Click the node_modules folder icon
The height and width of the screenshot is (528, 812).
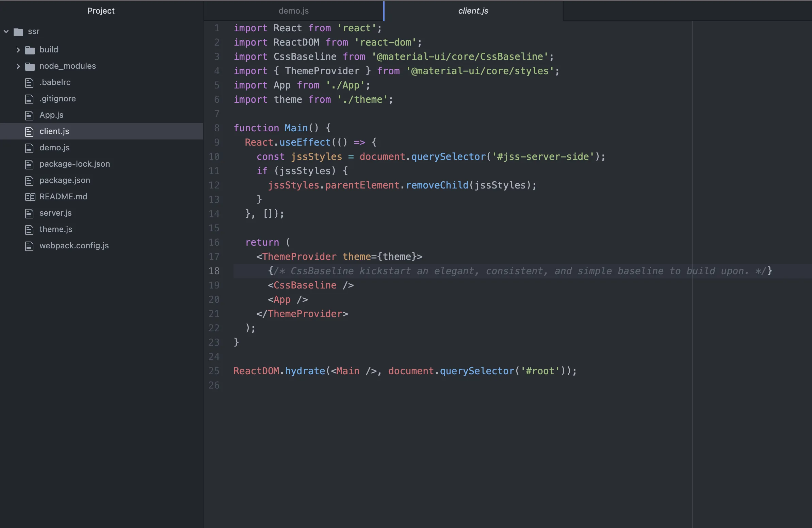30,67
